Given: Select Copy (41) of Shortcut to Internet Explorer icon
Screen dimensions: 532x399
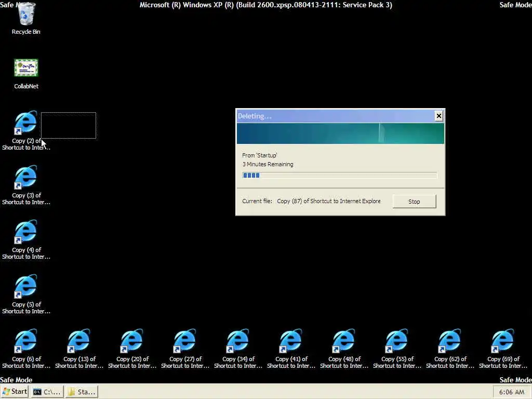Looking at the screenshot, I should [x=291, y=349].
